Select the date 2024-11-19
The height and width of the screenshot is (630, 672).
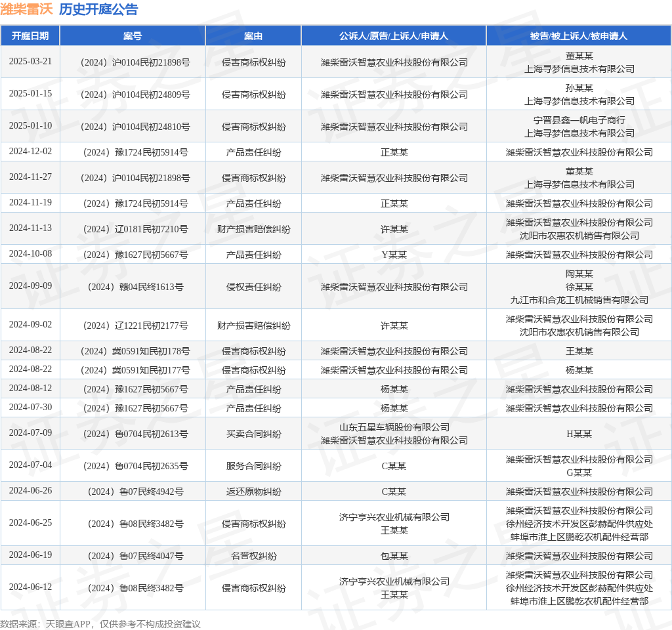[x=30, y=202]
